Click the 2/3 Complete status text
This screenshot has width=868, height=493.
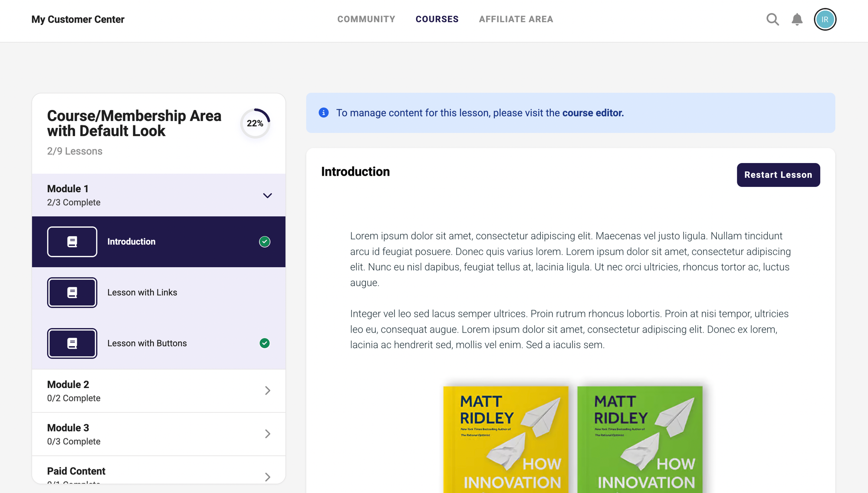74,202
